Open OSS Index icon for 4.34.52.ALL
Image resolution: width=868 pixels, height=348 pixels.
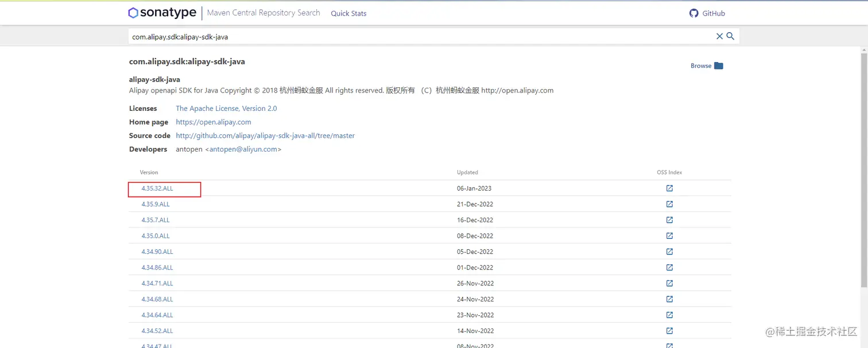(x=669, y=331)
